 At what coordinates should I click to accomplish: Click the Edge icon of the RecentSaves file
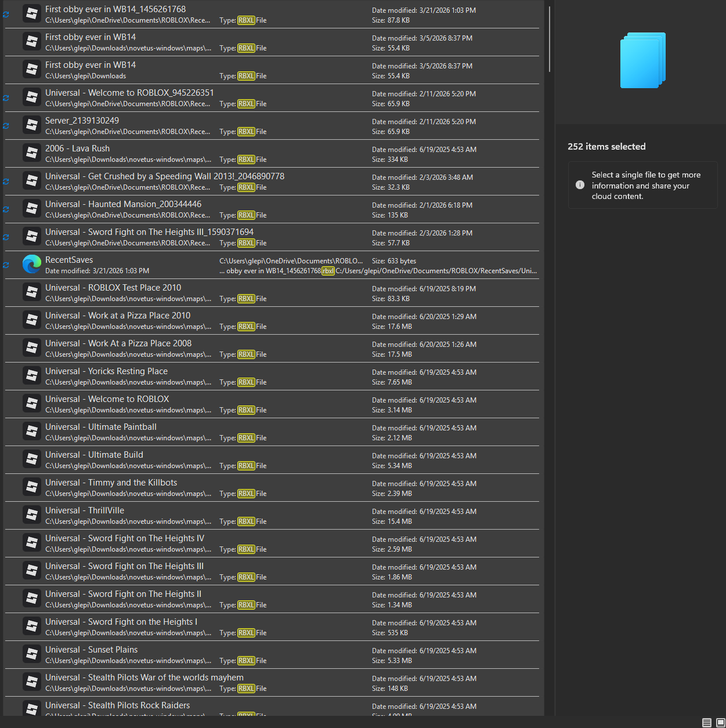tap(32, 265)
